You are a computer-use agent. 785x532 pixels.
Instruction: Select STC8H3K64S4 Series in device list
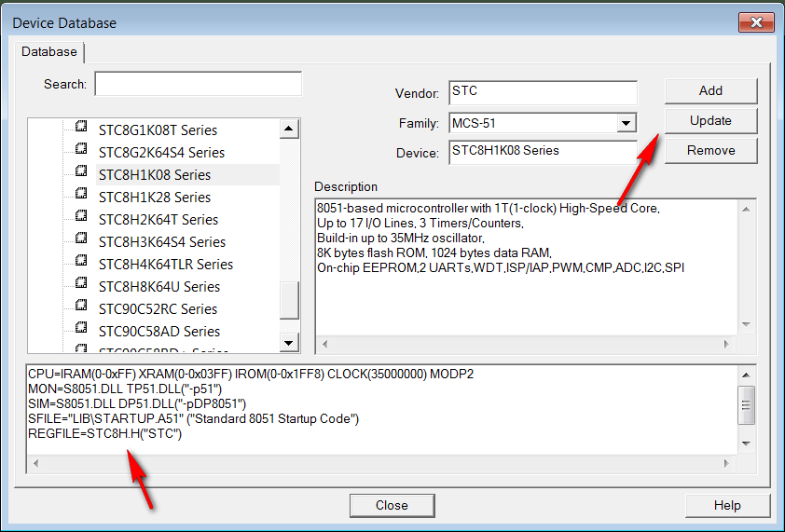(x=162, y=242)
